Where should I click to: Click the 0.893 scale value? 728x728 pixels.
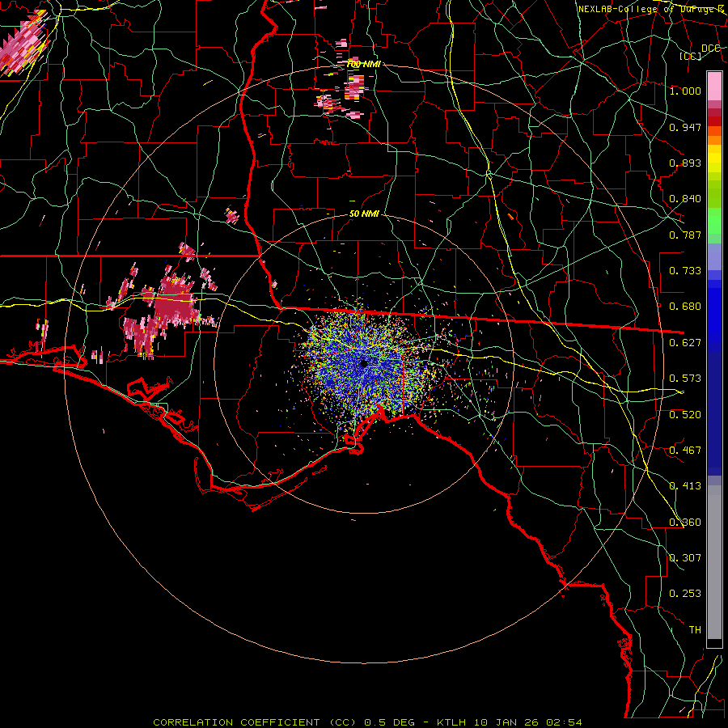tap(685, 163)
